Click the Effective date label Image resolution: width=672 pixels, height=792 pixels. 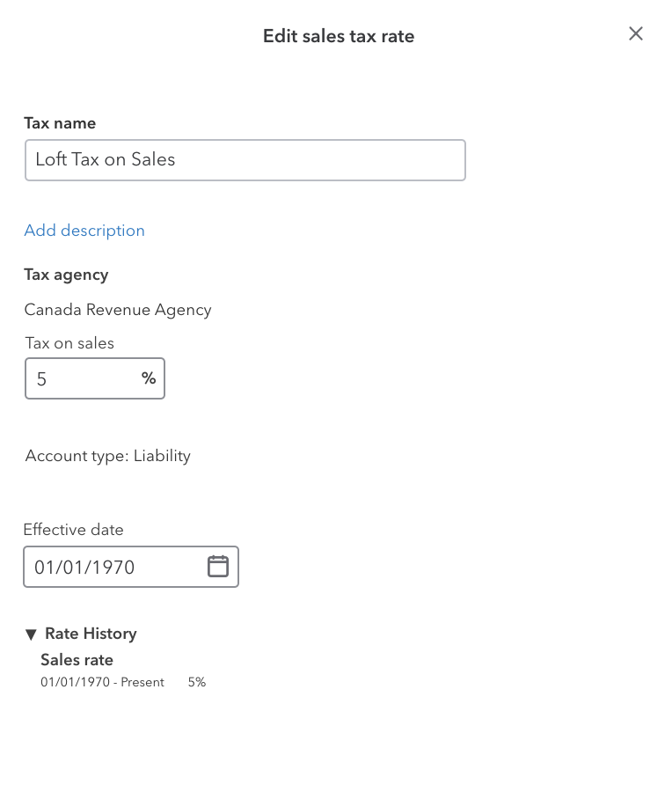pos(74,530)
